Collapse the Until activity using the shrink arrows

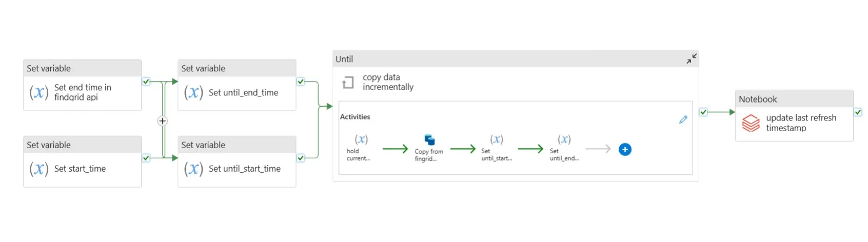tap(692, 59)
